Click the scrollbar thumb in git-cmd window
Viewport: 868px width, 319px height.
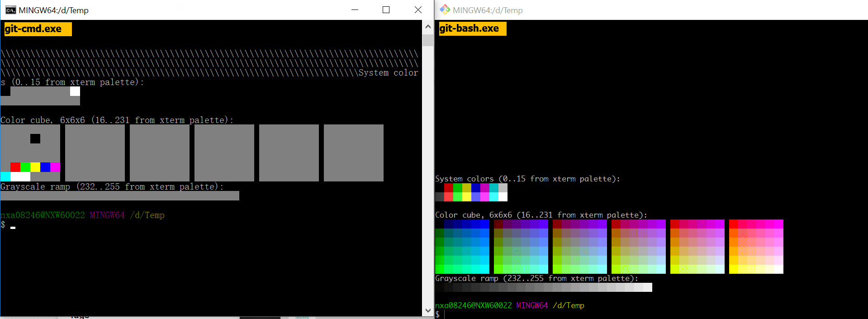pos(428,40)
